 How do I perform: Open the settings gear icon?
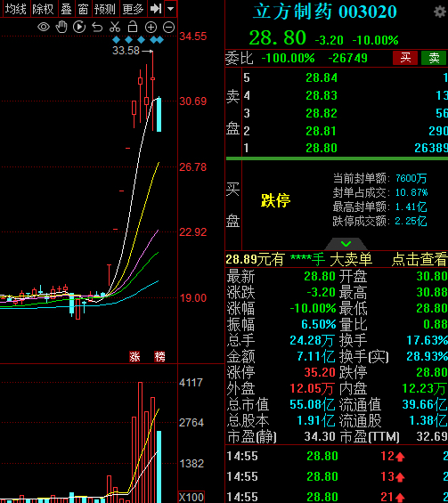click(x=440, y=12)
